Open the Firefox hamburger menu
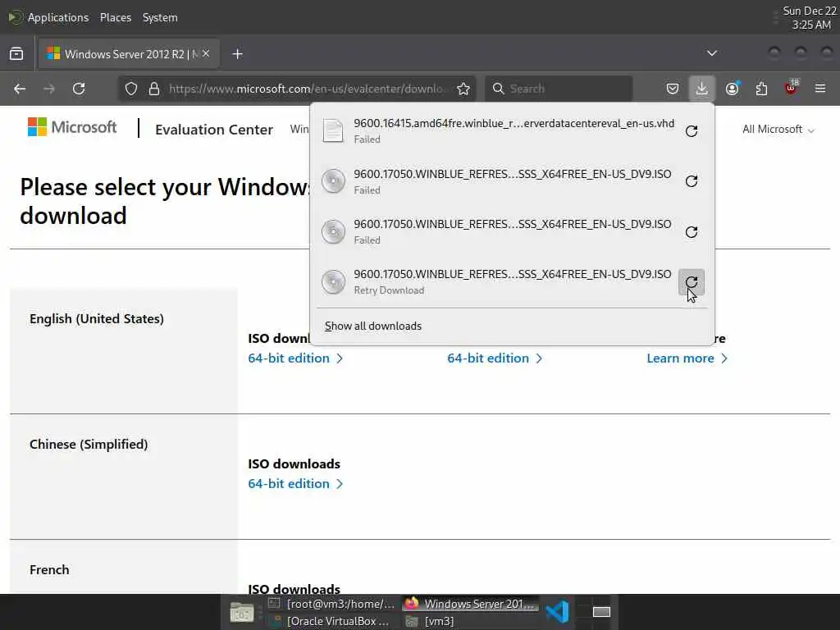Screen dimensions: 840x630 tap(820, 89)
